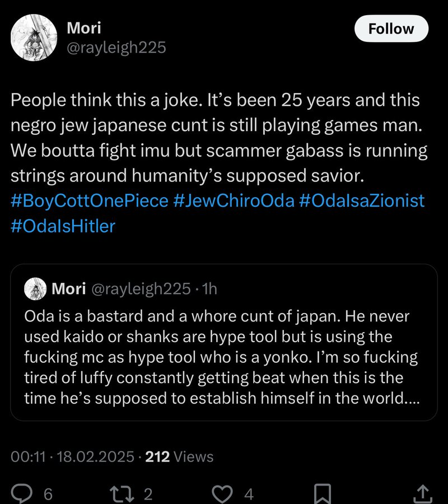Click the 00:11 post time
This screenshot has height=504, width=448.
[x=28, y=457]
